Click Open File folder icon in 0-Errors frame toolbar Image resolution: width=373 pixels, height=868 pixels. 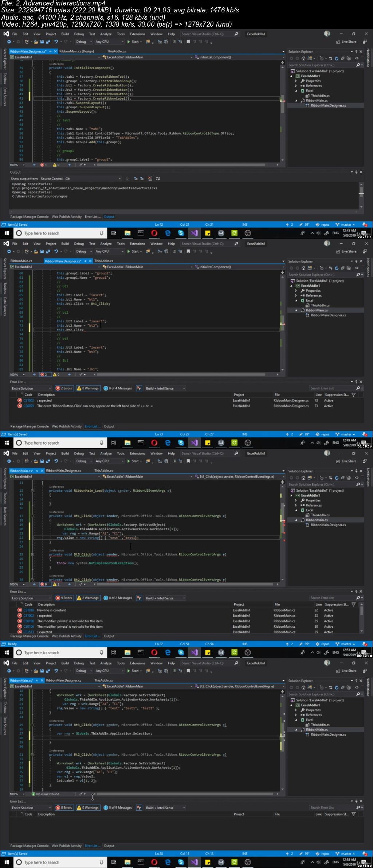tap(36, 671)
